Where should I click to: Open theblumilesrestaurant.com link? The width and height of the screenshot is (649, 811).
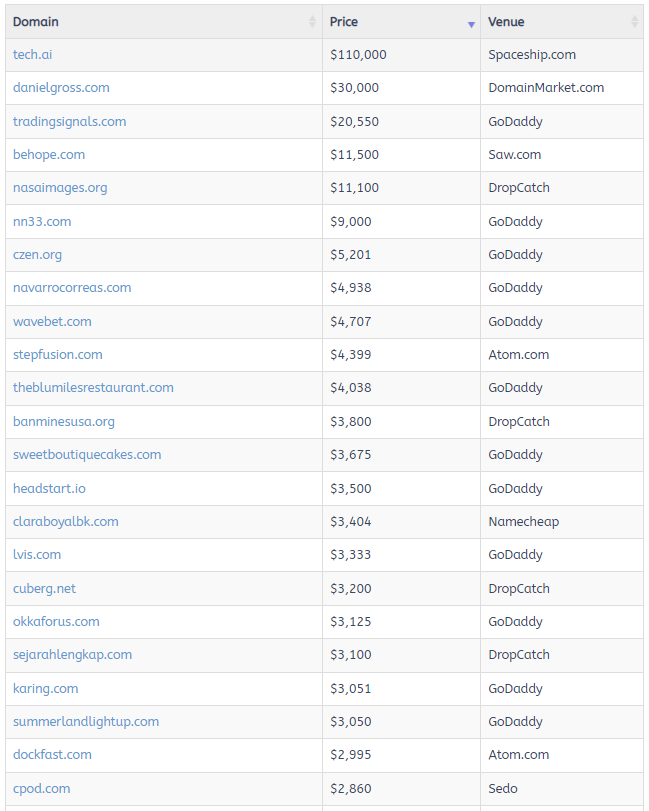point(93,388)
